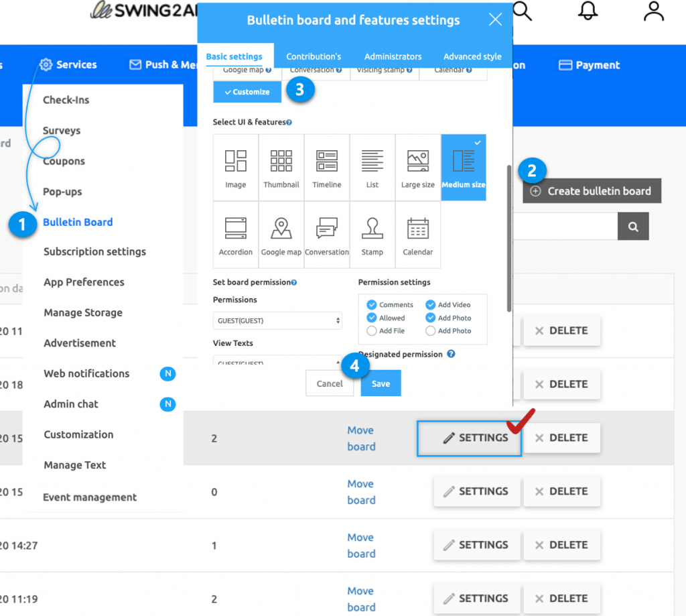
Task: Expand the Services menu
Action: 67,64
